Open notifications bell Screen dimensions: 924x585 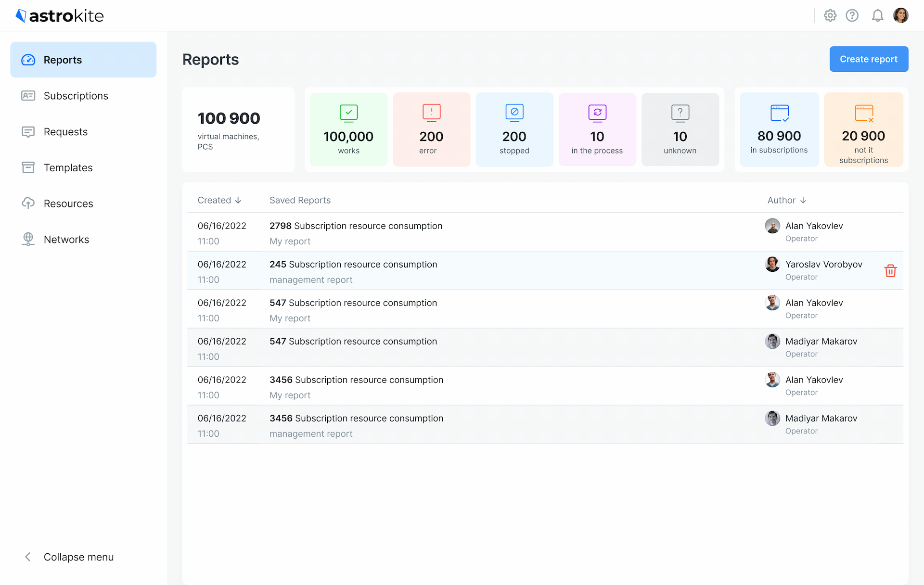[x=878, y=15]
